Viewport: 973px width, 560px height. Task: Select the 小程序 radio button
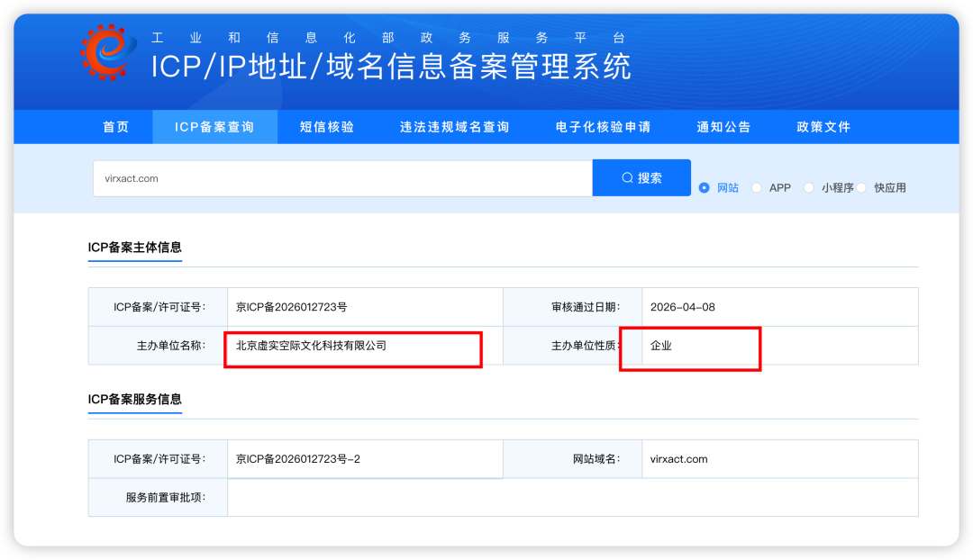tap(808, 188)
